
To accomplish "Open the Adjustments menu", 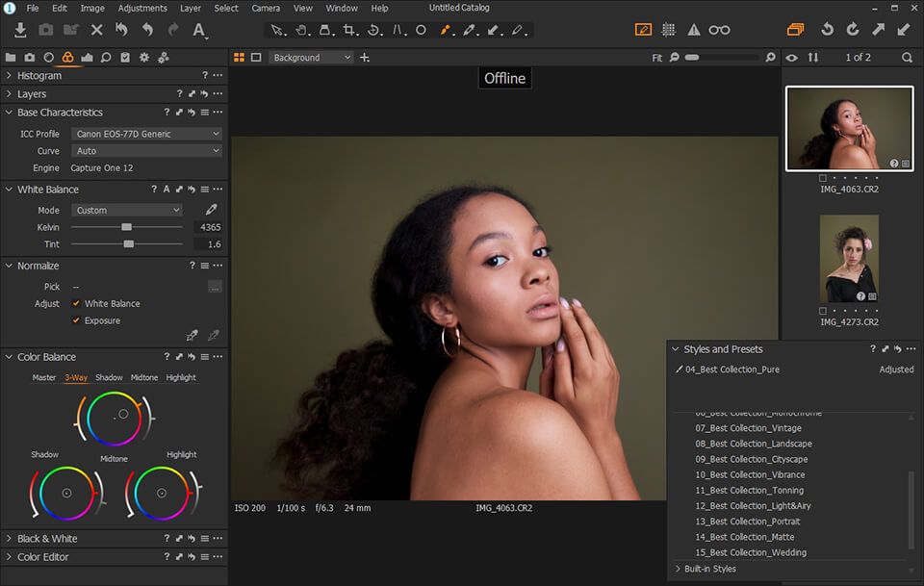I will tap(142, 8).
